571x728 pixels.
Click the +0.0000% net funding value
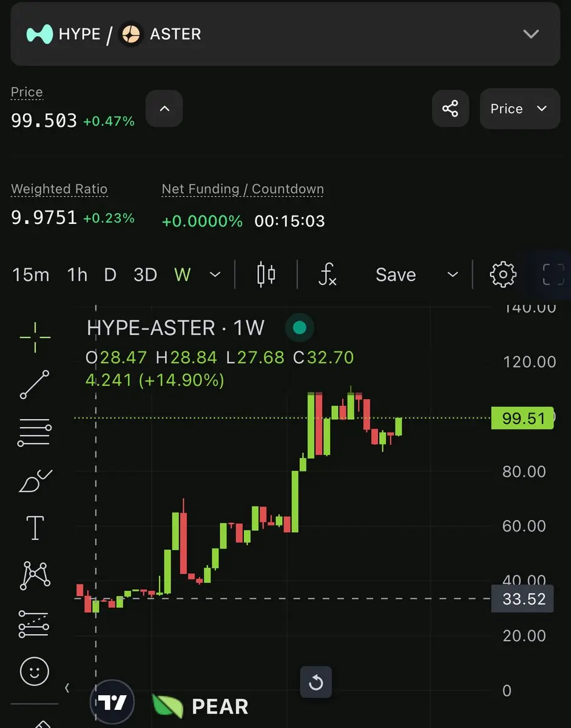click(x=202, y=221)
